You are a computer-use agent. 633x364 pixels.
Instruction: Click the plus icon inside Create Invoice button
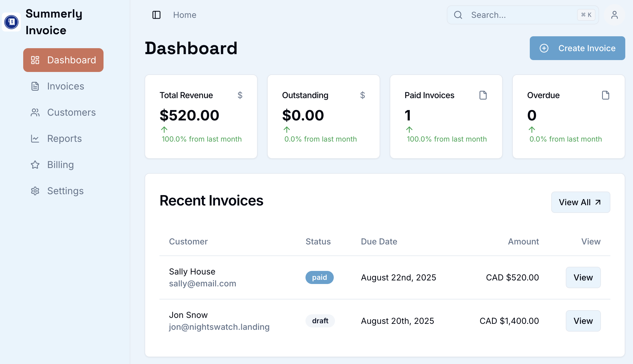544,48
